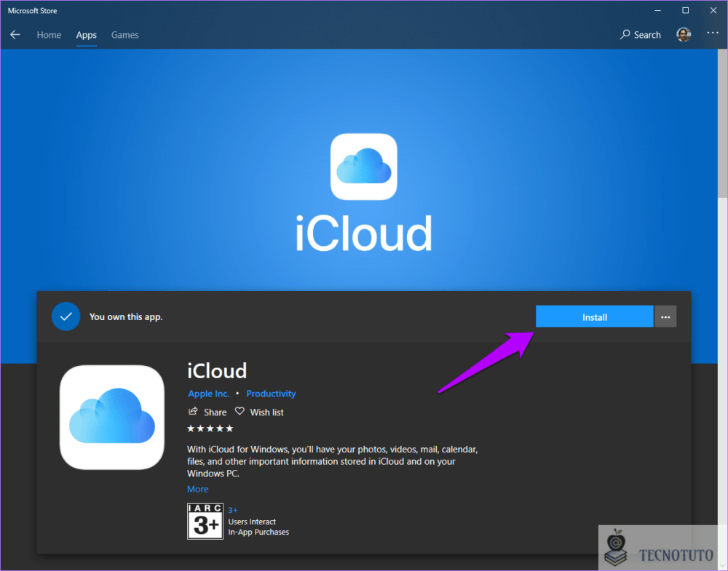Select the Apps tab

[87, 35]
